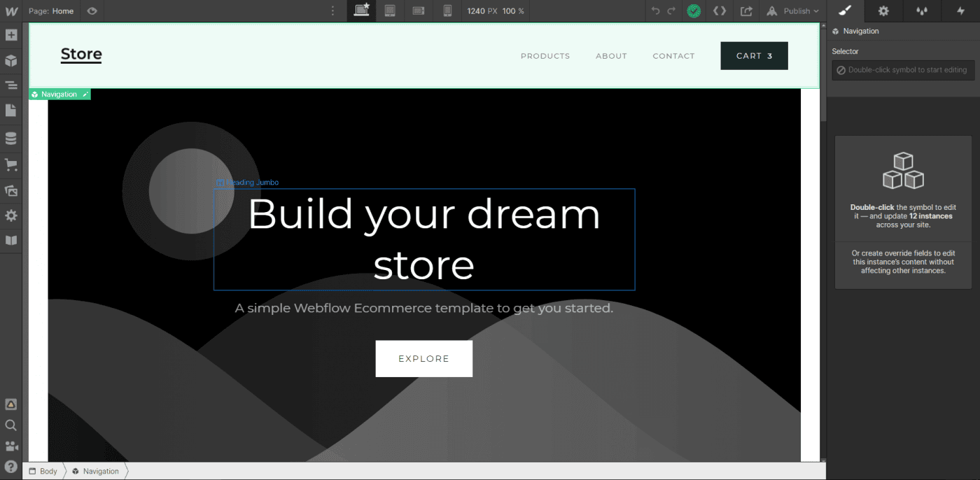Click the Navigation title in Style panel
The width and height of the screenshot is (980, 480).
(860, 31)
